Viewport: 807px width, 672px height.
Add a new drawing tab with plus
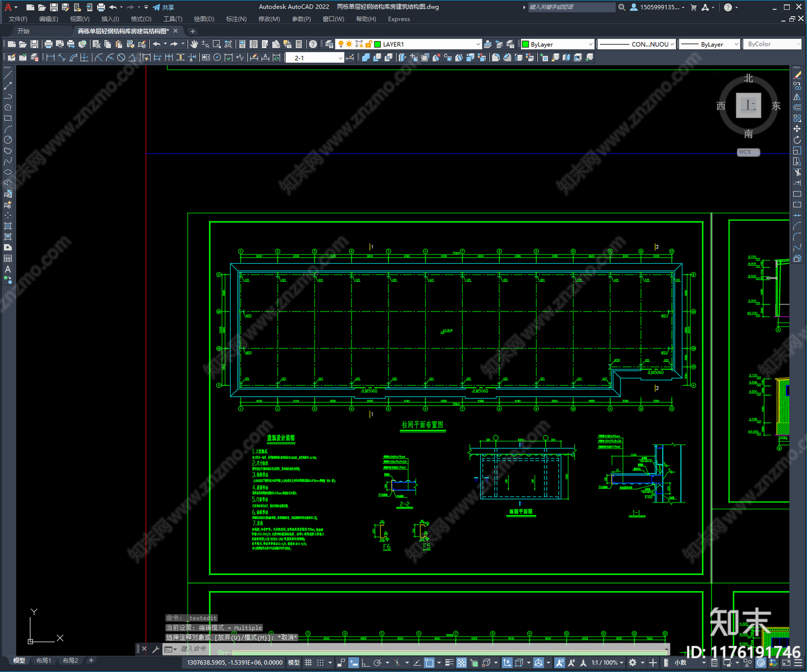tap(192, 31)
